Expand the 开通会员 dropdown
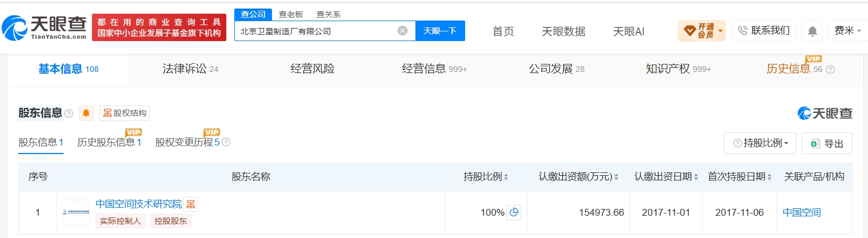Screen dimensions: 868x238 [x=702, y=31]
